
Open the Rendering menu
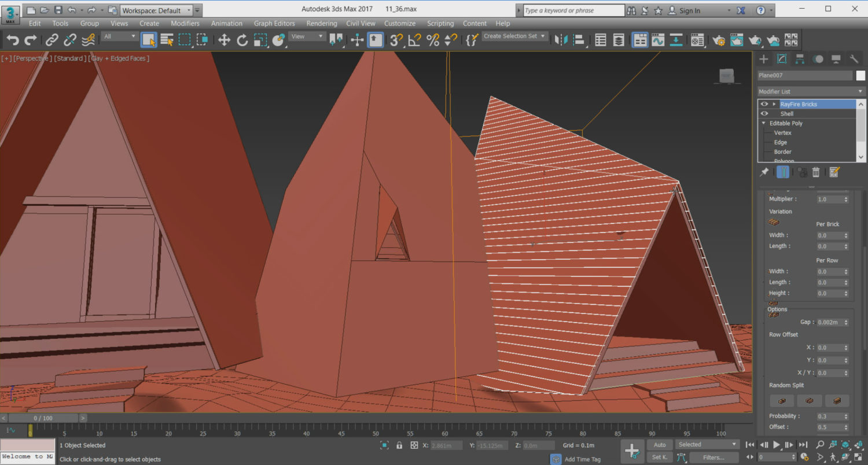pyautogui.click(x=322, y=24)
